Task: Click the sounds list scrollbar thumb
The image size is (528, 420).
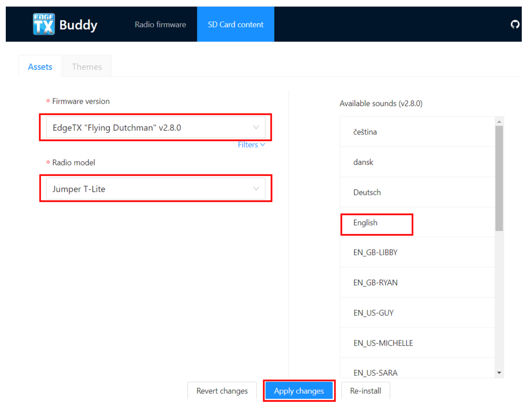Action: pos(499,178)
